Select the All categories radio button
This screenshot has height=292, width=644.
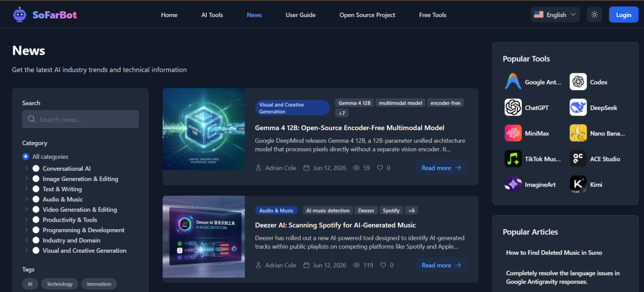[26, 157]
